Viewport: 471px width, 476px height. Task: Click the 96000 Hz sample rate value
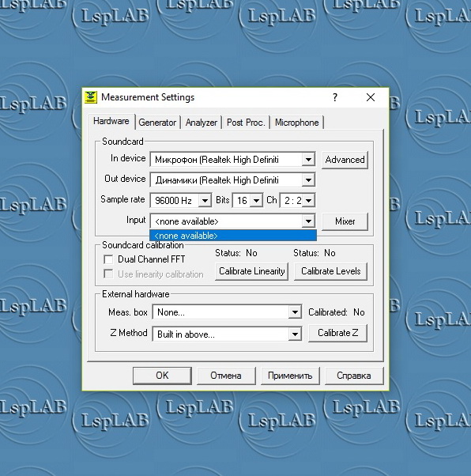tap(175, 200)
